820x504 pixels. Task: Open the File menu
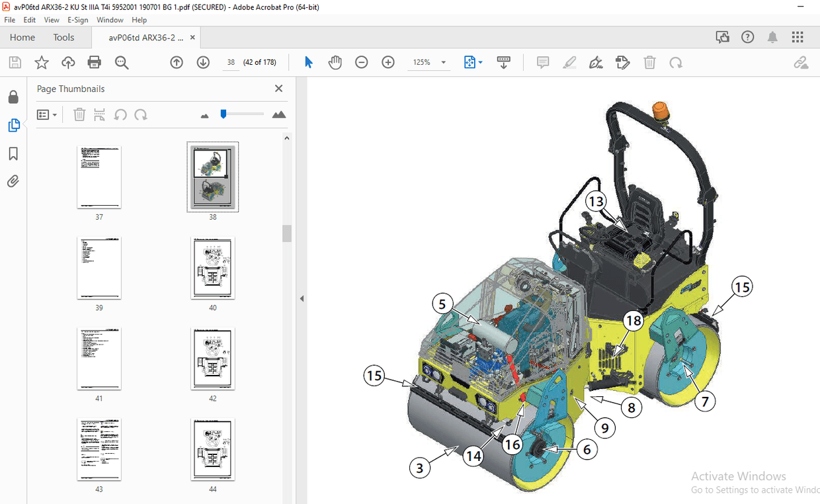point(10,20)
